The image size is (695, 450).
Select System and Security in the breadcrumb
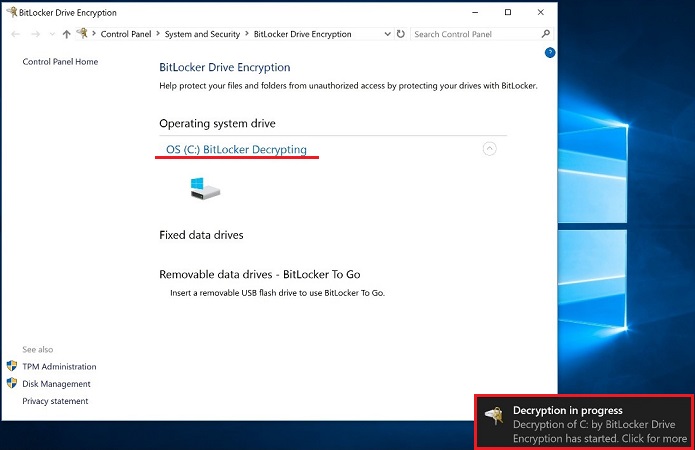tap(202, 34)
